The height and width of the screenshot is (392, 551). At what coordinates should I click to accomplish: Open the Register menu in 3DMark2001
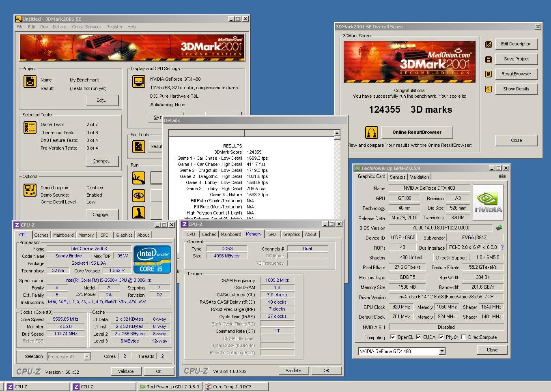pyautogui.click(x=114, y=27)
